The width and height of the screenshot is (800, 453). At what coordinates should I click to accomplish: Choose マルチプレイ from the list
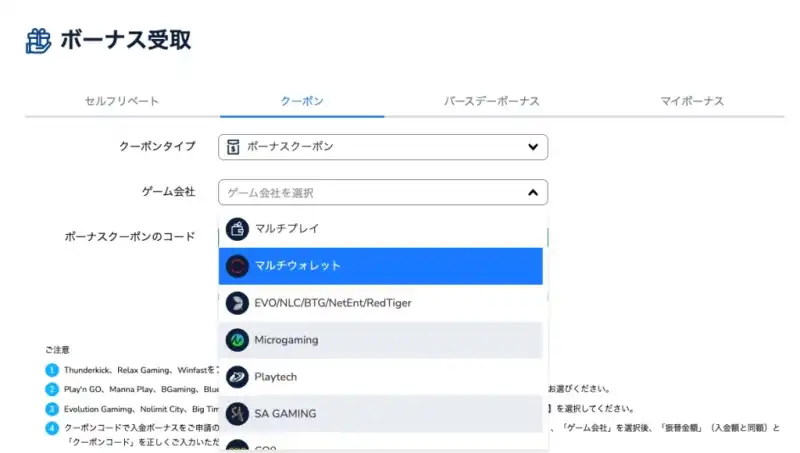(381, 229)
